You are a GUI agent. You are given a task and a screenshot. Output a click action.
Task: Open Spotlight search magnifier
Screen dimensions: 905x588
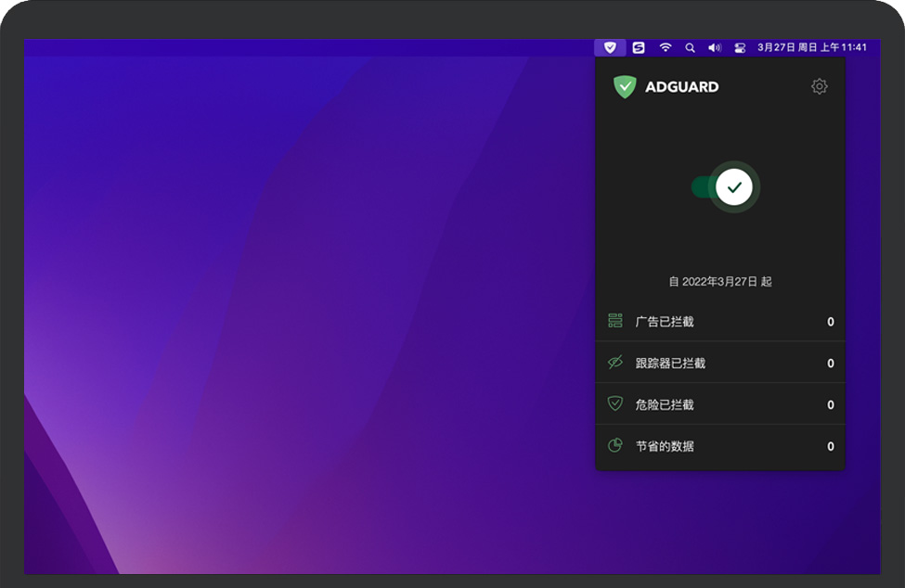point(690,48)
